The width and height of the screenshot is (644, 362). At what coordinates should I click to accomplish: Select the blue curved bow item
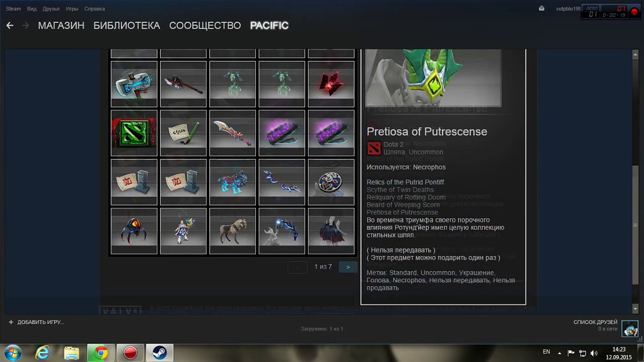tap(282, 182)
